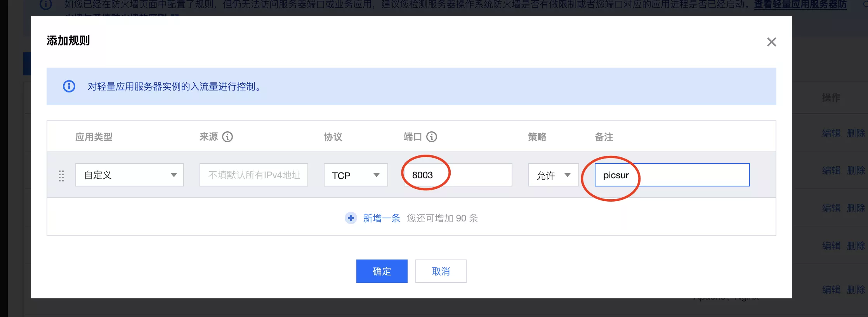Open the 策略 dropdown showing 允许
This screenshot has width=868, height=317.
[x=553, y=175]
